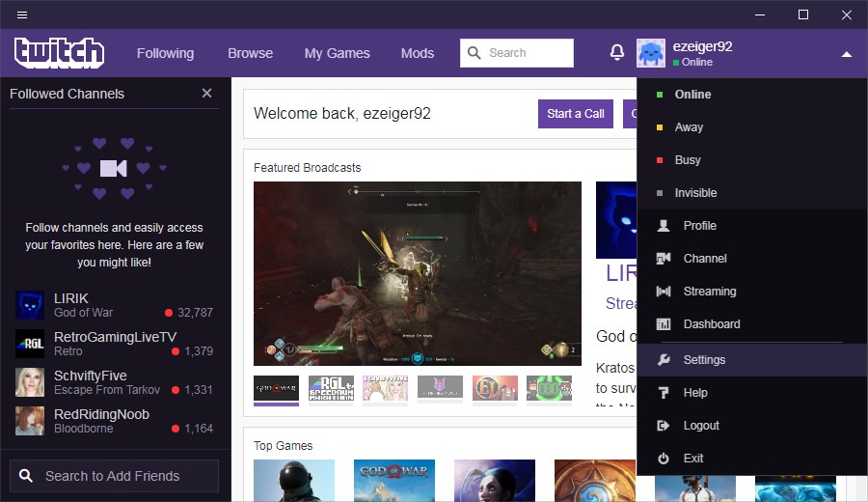Open the hamburger menu in title bar
This screenshot has width=868, height=502.
click(x=22, y=14)
